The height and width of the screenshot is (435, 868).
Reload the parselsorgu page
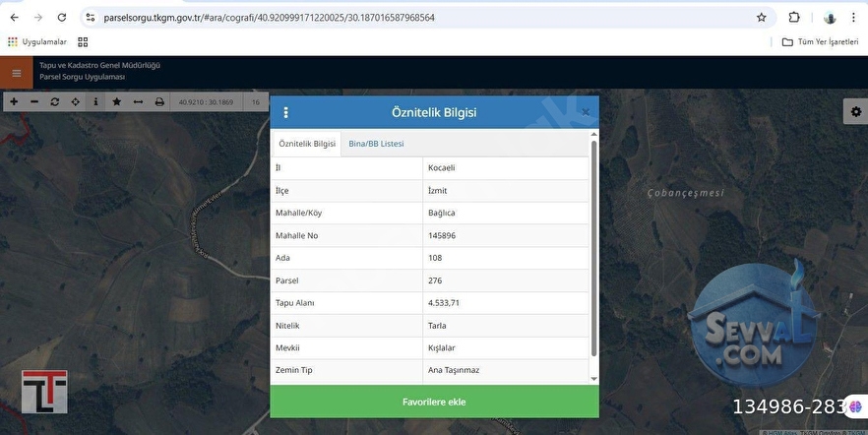pos(62,18)
